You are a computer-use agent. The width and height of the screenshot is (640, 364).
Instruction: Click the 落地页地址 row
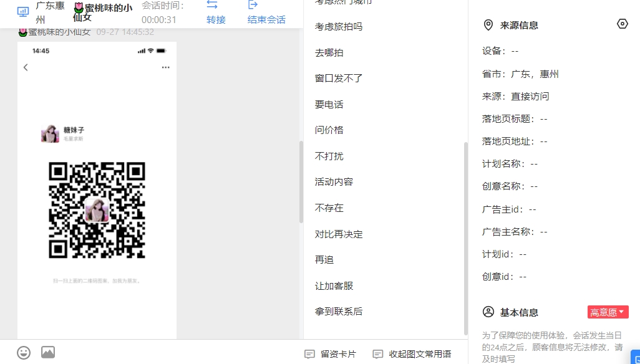pos(514,141)
